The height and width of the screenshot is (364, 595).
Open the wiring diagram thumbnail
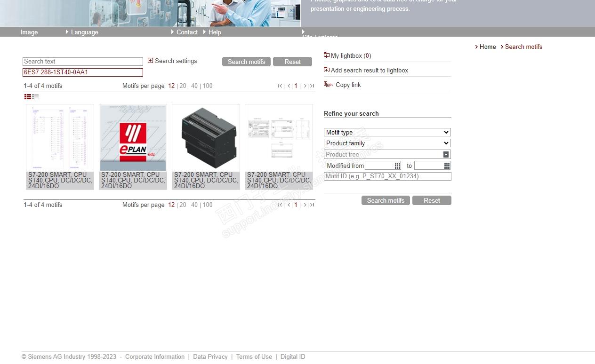(60, 138)
